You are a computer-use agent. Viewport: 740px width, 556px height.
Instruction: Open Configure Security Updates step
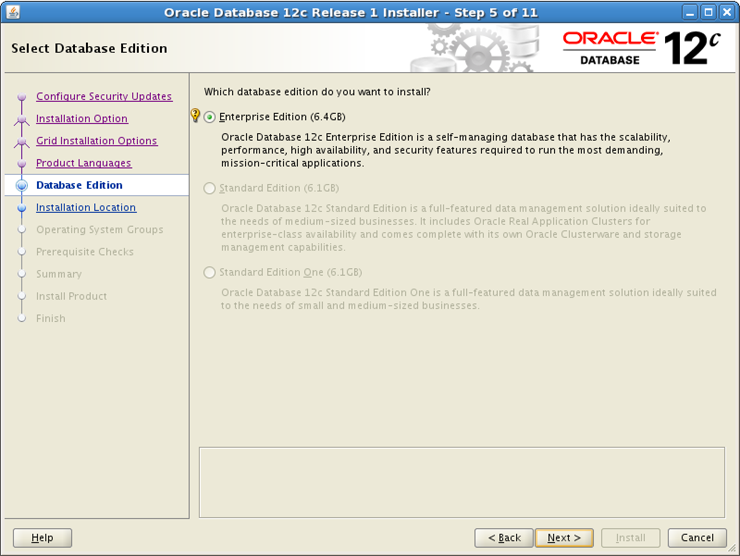click(104, 96)
